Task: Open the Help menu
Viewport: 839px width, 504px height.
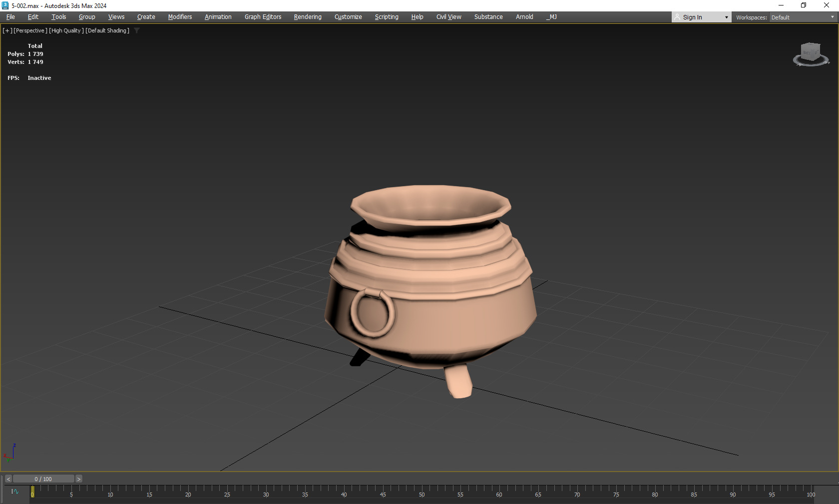Action: coord(418,17)
